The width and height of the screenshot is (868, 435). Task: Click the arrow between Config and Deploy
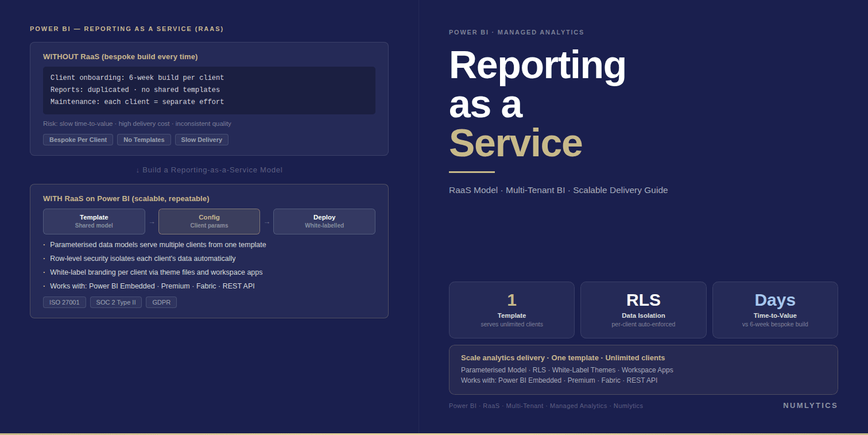coord(267,222)
